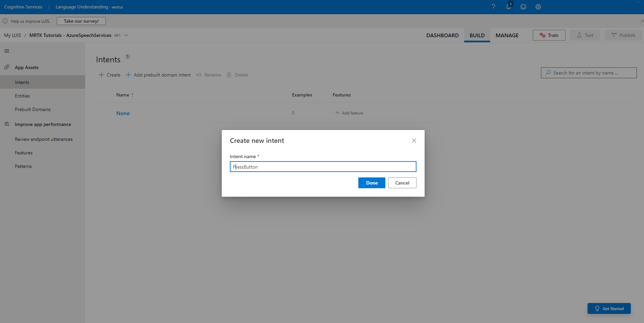Open the Test panel icon
Image resolution: width=644 pixels, height=323 pixels.
tap(579, 35)
